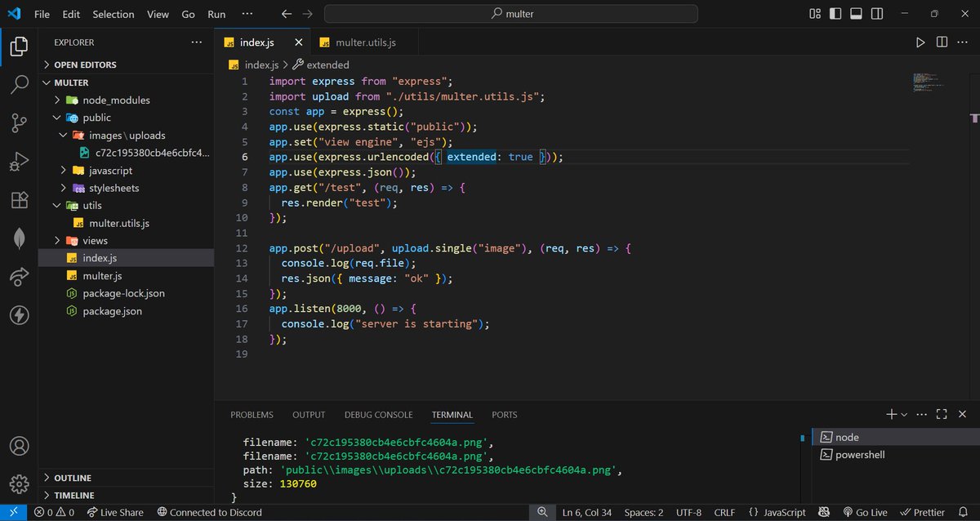Screen dimensions: 980x521
Task: Switch to the DEBUG CONSOLE tab
Action: [x=378, y=415]
